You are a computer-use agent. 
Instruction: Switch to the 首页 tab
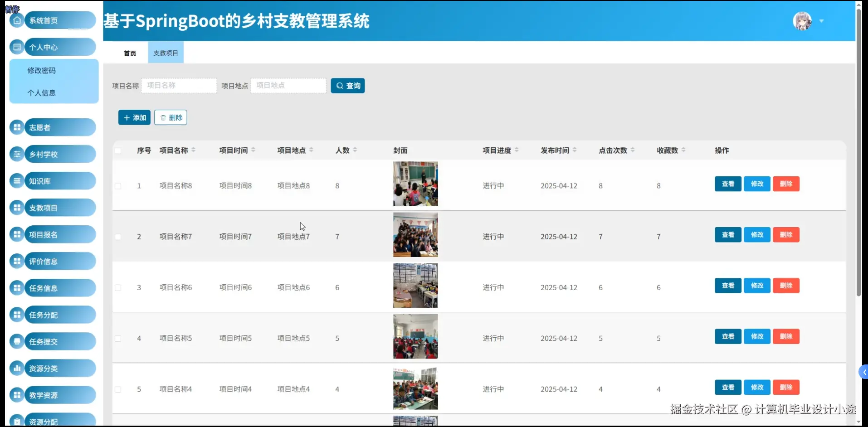pyautogui.click(x=130, y=53)
